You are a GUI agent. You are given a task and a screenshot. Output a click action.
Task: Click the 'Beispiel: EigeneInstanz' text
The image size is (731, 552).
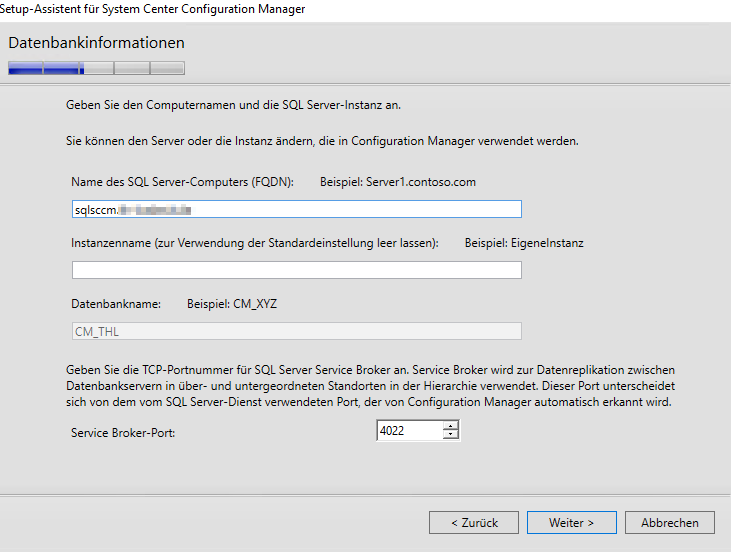(524, 243)
